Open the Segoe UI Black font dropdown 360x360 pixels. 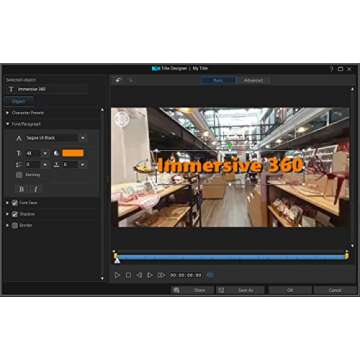pos(83,138)
